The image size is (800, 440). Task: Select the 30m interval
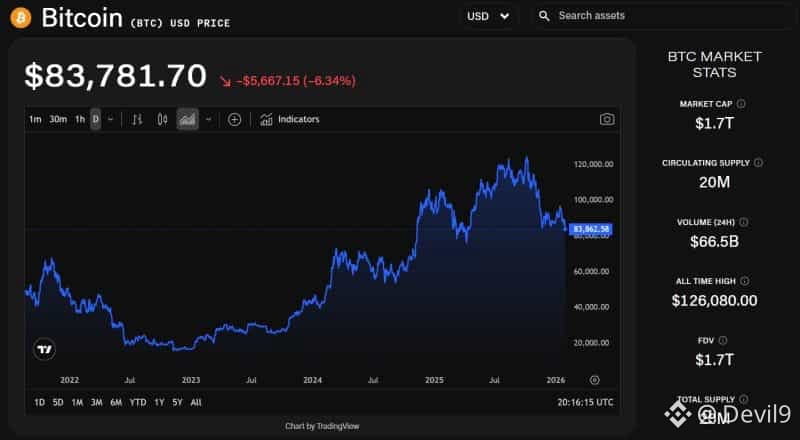[x=58, y=119]
